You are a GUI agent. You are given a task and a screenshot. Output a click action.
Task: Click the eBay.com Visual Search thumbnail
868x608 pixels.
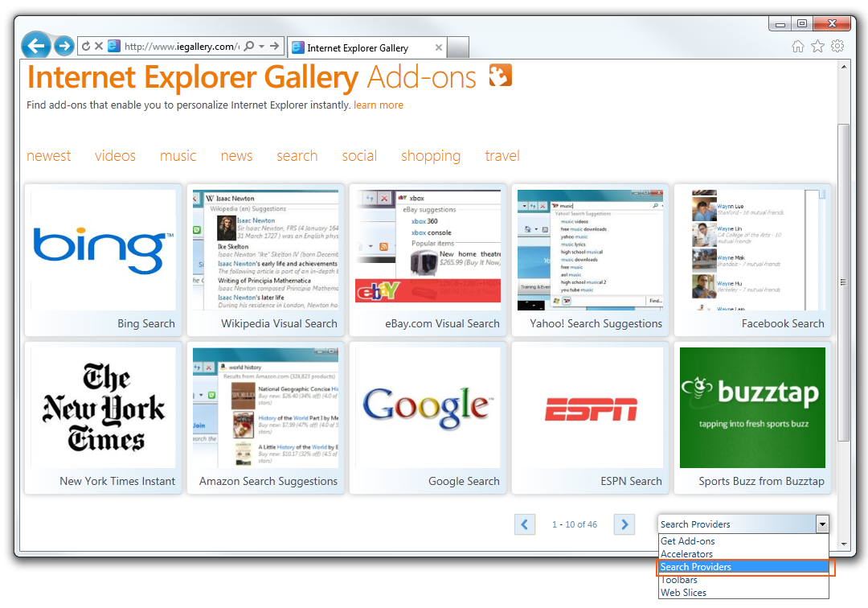[428, 250]
